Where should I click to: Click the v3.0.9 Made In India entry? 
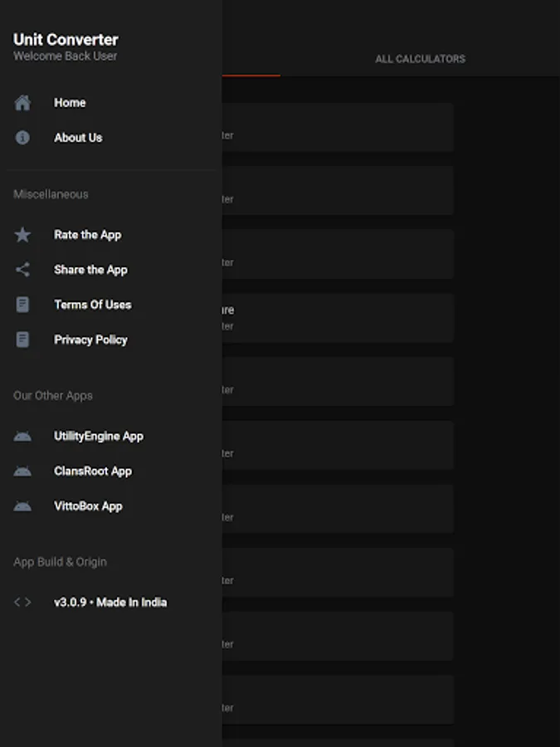tap(111, 603)
